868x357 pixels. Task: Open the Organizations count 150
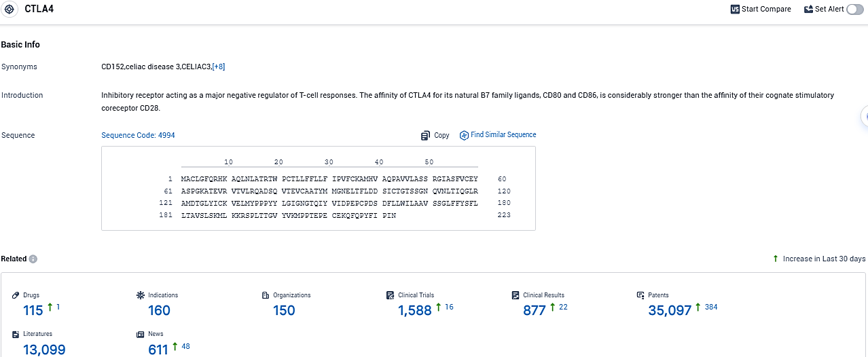click(284, 310)
